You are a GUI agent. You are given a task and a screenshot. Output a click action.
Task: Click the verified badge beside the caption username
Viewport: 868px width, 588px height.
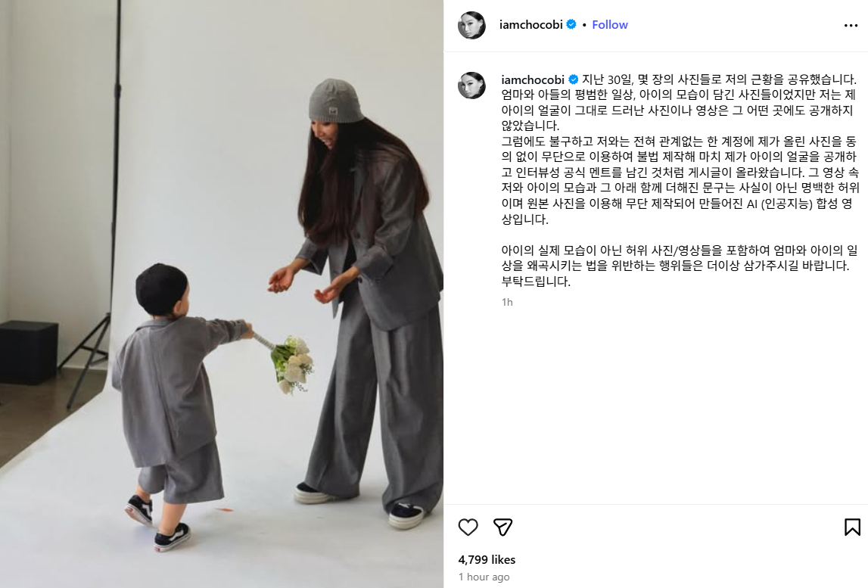pyautogui.click(x=574, y=79)
